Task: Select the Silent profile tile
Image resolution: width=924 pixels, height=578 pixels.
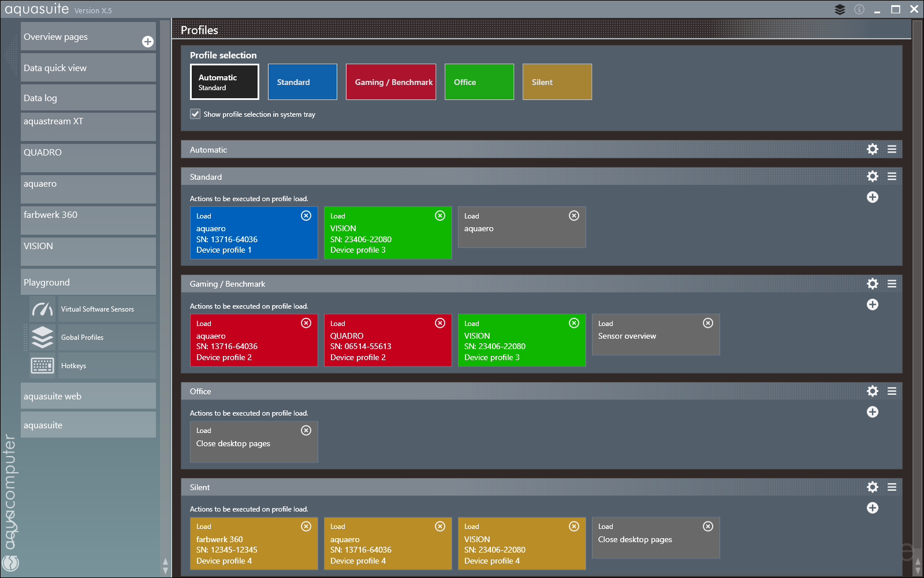Action: 557,81
